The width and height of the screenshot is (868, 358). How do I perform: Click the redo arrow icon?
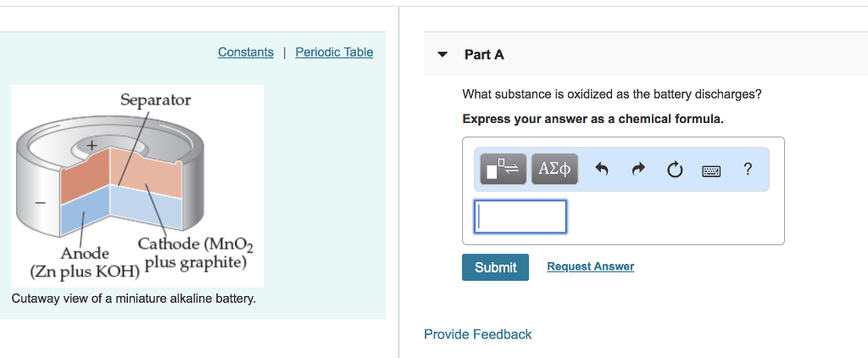638,170
